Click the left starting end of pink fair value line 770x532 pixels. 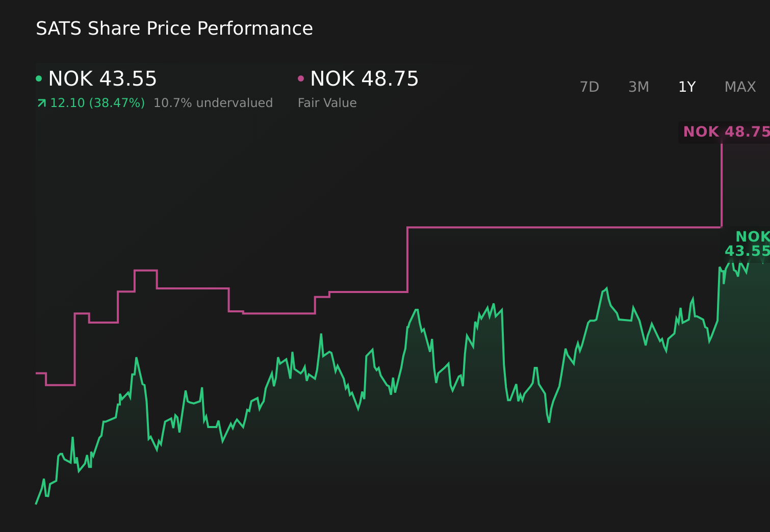pos(37,373)
